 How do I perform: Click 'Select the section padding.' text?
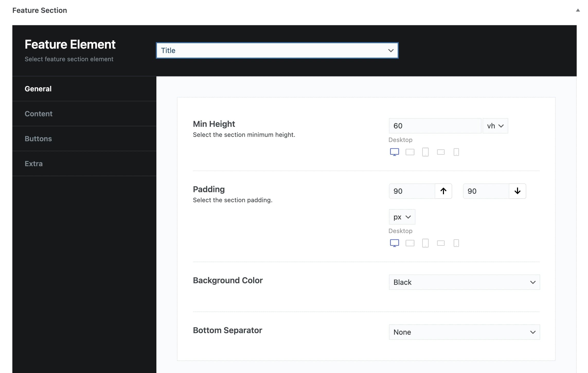coord(233,200)
